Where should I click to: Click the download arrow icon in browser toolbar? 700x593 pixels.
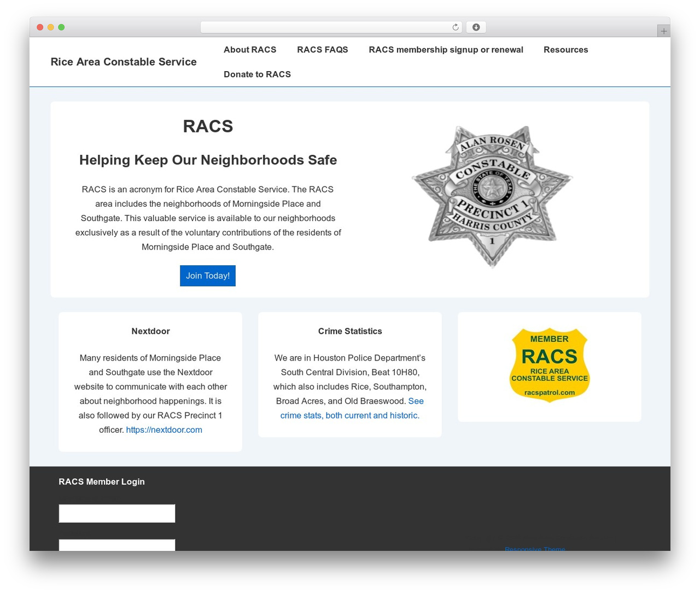click(x=476, y=27)
